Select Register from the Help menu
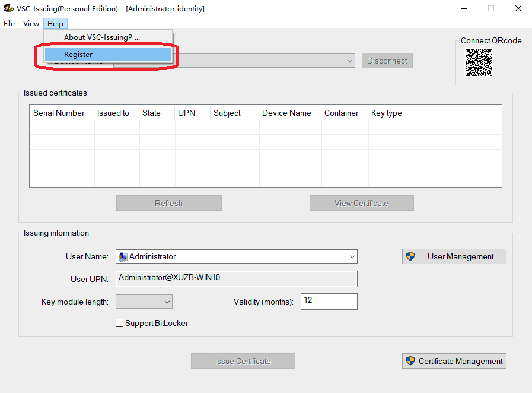The image size is (532, 393). (x=78, y=55)
